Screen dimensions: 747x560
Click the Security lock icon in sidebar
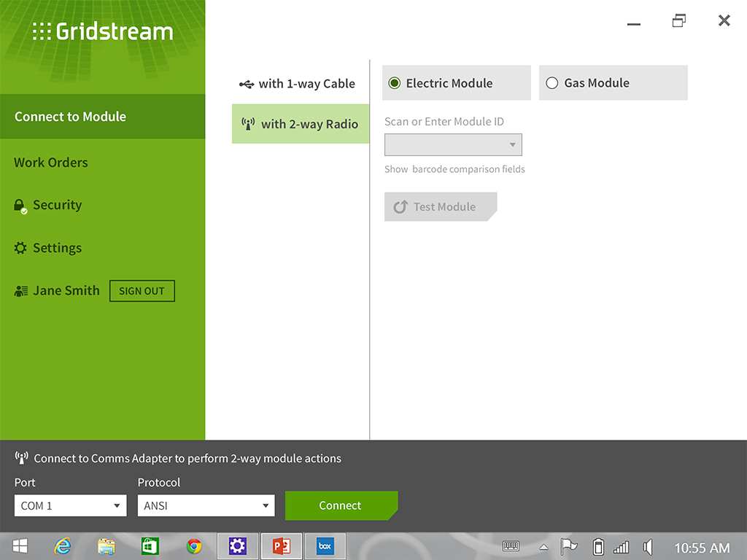coord(20,206)
